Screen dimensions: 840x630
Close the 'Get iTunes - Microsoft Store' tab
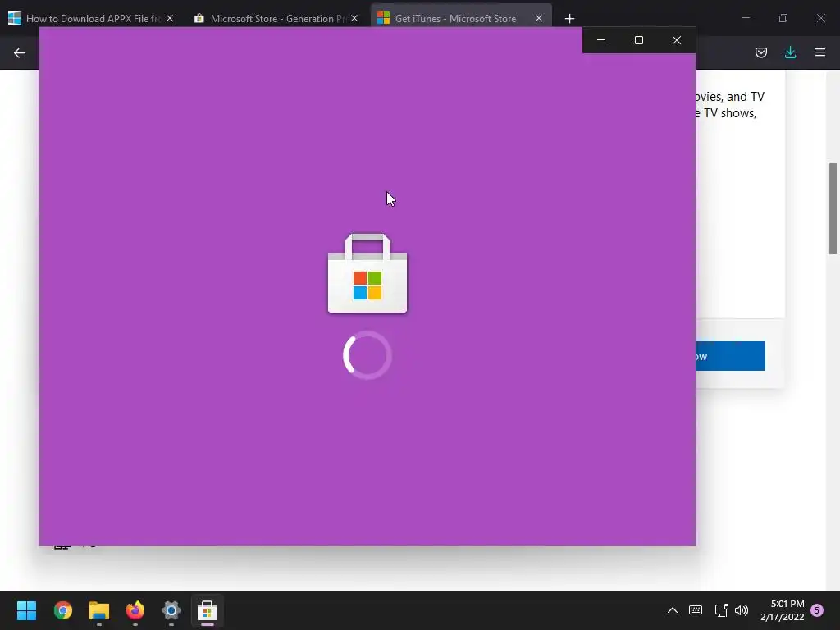539,18
